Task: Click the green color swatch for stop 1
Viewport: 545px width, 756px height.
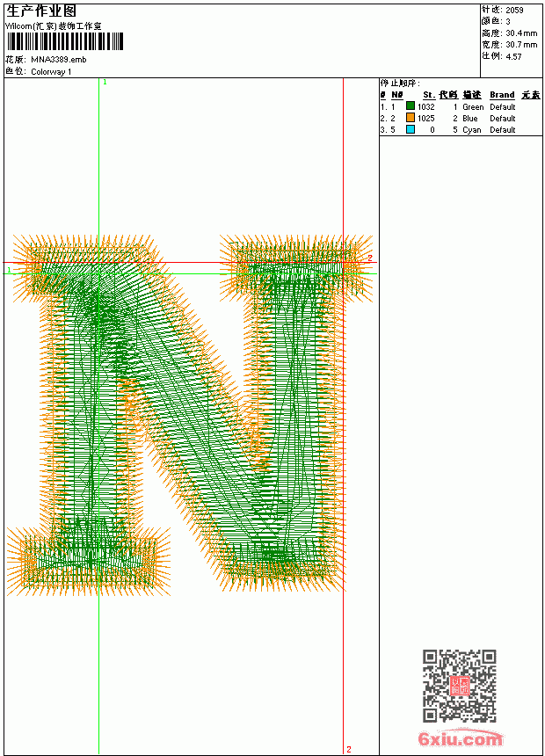Action: (410, 105)
